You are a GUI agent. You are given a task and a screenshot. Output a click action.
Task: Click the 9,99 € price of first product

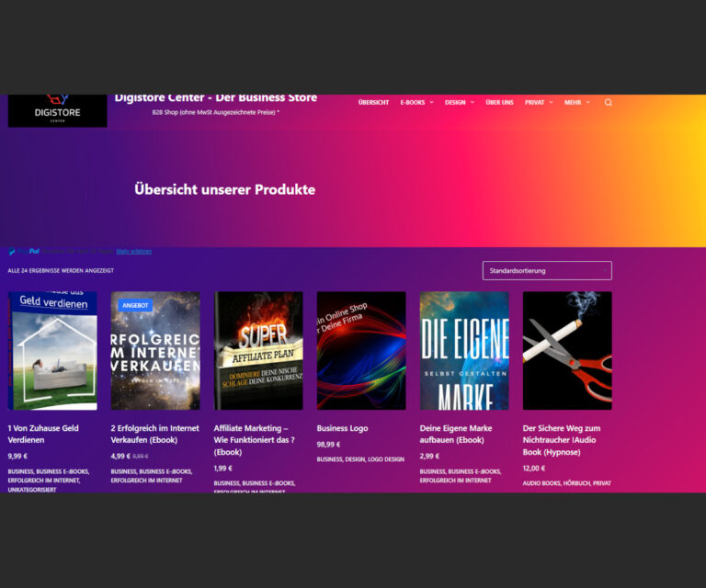point(17,457)
